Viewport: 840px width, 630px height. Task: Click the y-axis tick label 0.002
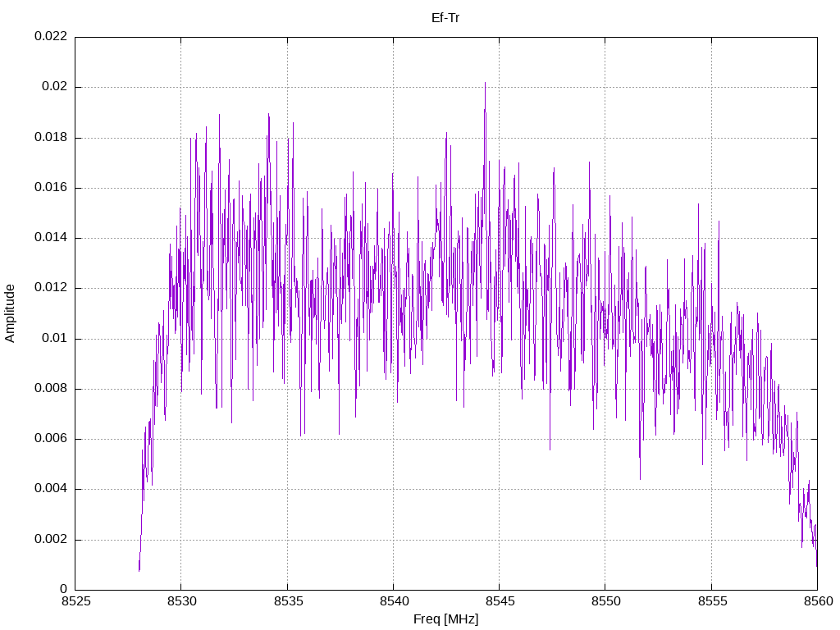(x=51, y=540)
